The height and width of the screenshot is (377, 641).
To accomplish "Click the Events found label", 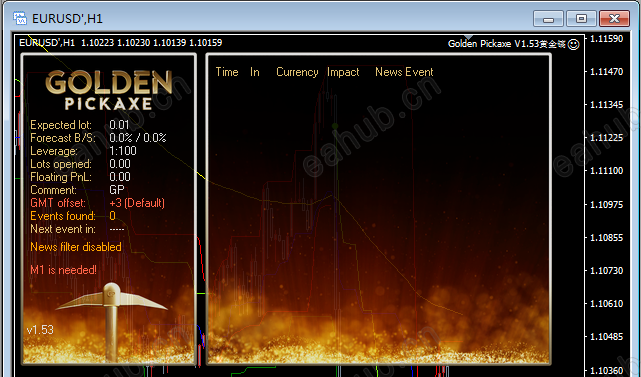I will coord(63,216).
